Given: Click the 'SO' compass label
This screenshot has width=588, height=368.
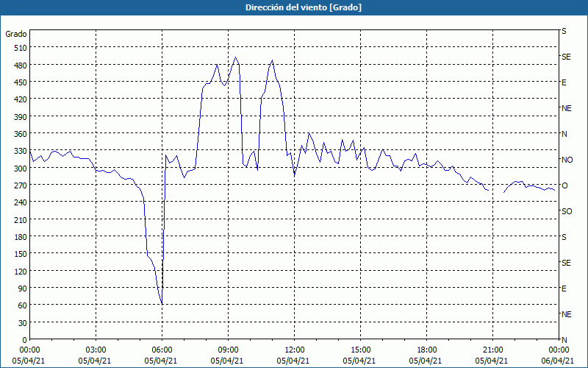Looking at the screenshot, I should (x=567, y=211).
